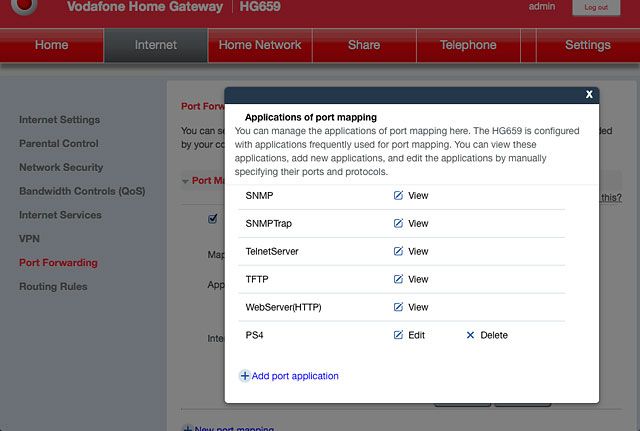
Task: Select Port Forwarding in sidebar
Action: coord(58,262)
